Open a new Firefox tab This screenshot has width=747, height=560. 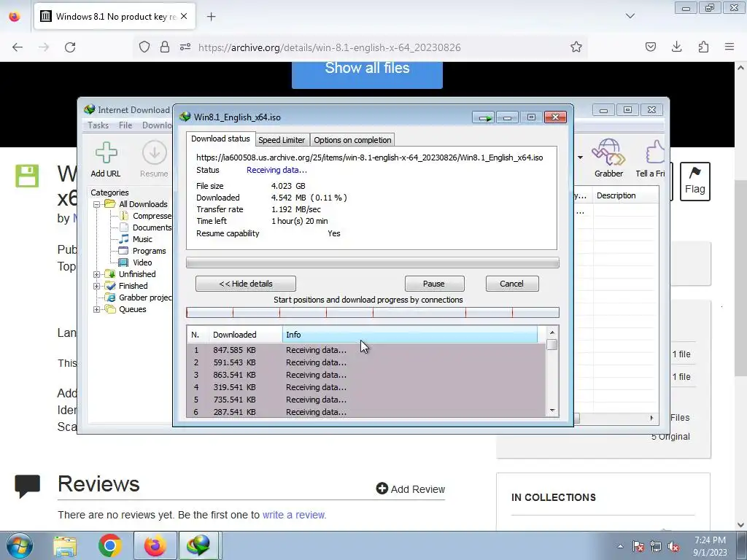pos(211,17)
